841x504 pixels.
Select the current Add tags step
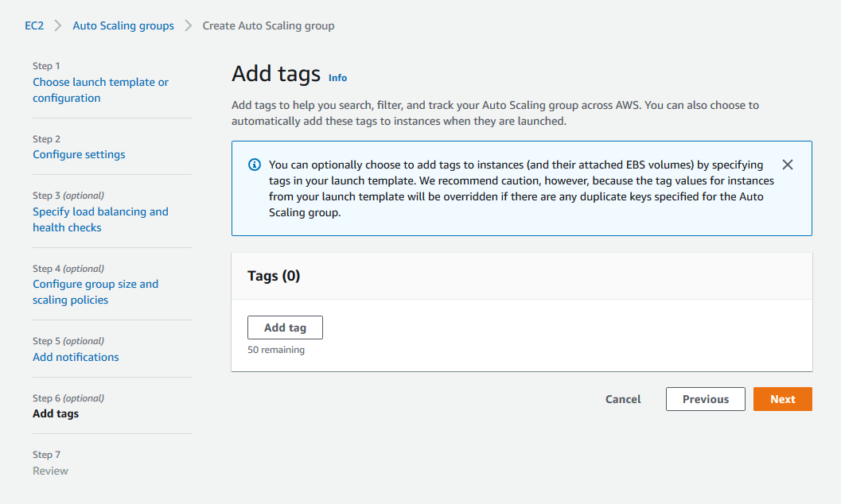pos(56,413)
